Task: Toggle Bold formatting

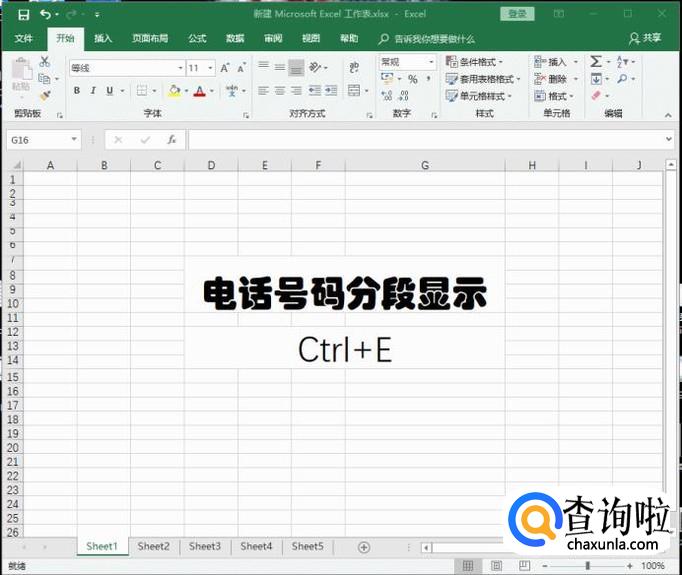Action: 77,90
